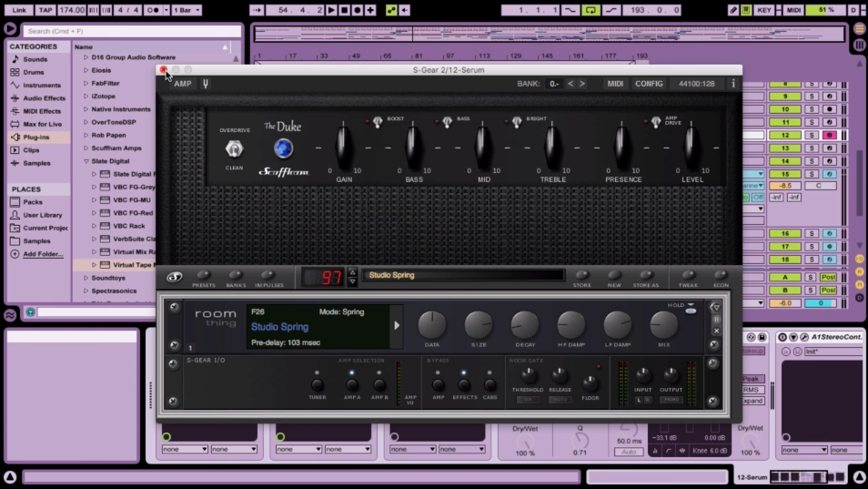Screen dimensions: 868x489
Task: Click the follow playback arrow icon
Action: click(257, 10)
